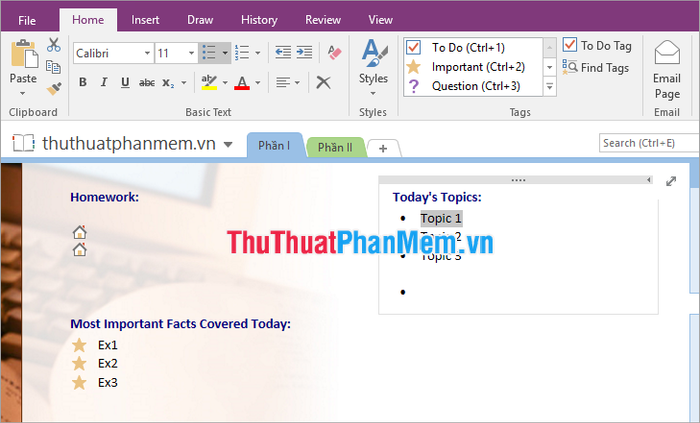This screenshot has width=700, height=423.
Task: Click the Subscript button
Action: pyautogui.click(x=168, y=83)
